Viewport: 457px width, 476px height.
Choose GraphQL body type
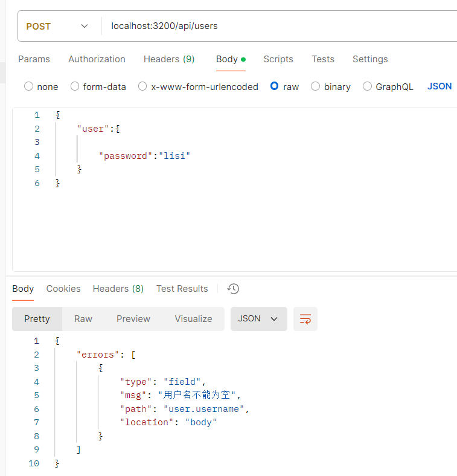coord(367,86)
